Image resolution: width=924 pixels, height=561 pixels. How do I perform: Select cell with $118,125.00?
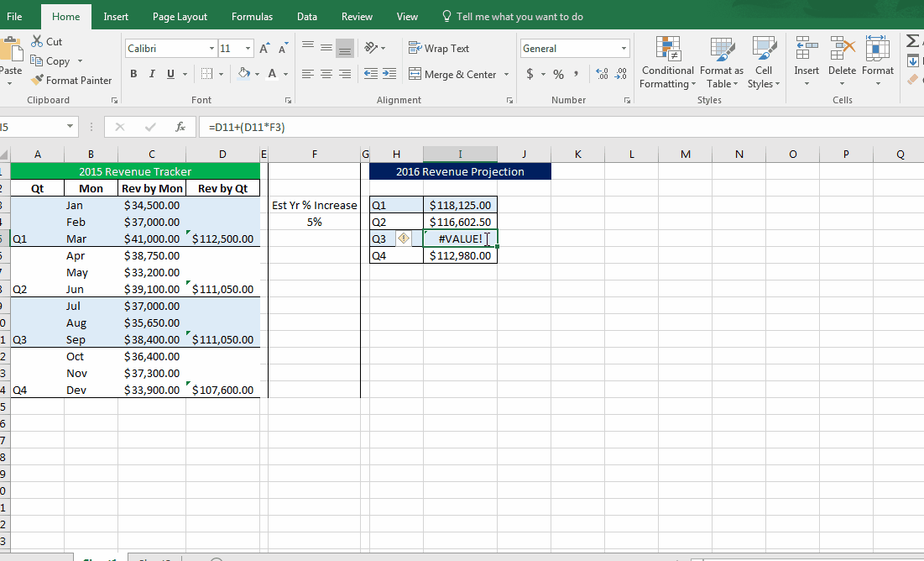coord(460,205)
